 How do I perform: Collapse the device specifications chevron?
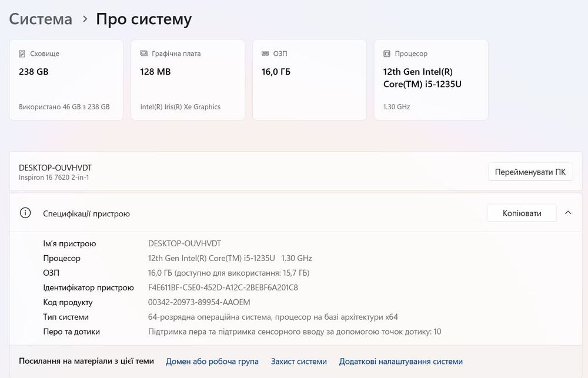(x=568, y=213)
